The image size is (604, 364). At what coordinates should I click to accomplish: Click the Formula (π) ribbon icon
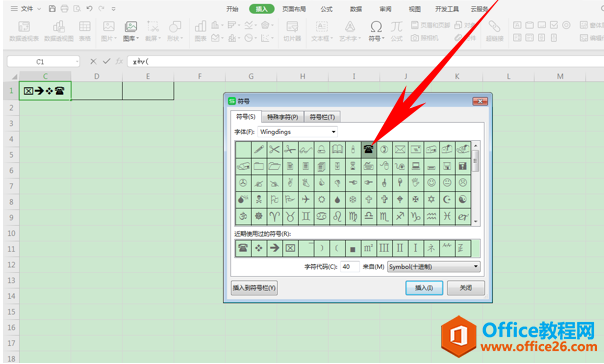click(x=396, y=31)
